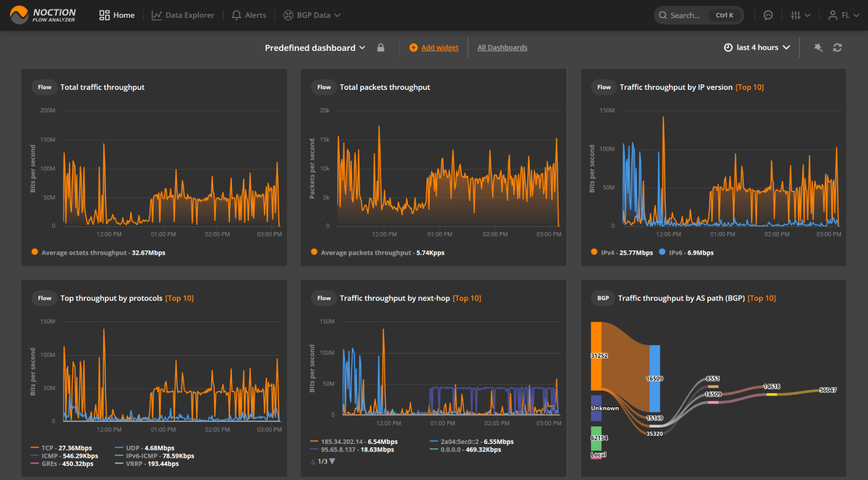Click the BGP badge on the AS path widget
This screenshot has height=480, width=868.
[x=603, y=298]
